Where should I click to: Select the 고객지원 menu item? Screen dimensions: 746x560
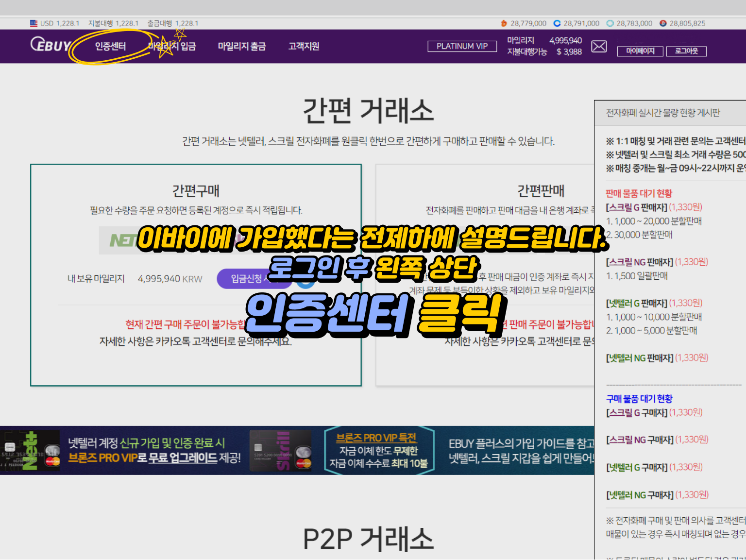[x=303, y=46]
